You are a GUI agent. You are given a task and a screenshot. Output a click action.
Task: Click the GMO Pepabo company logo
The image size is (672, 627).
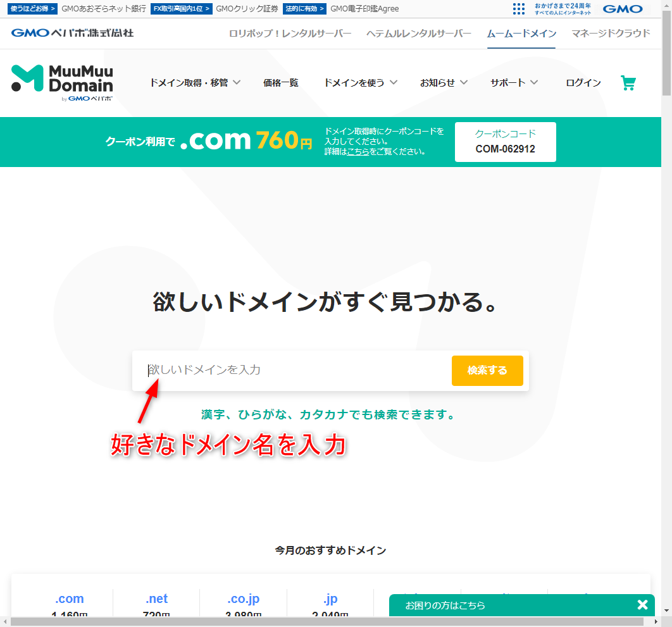click(x=72, y=33)
